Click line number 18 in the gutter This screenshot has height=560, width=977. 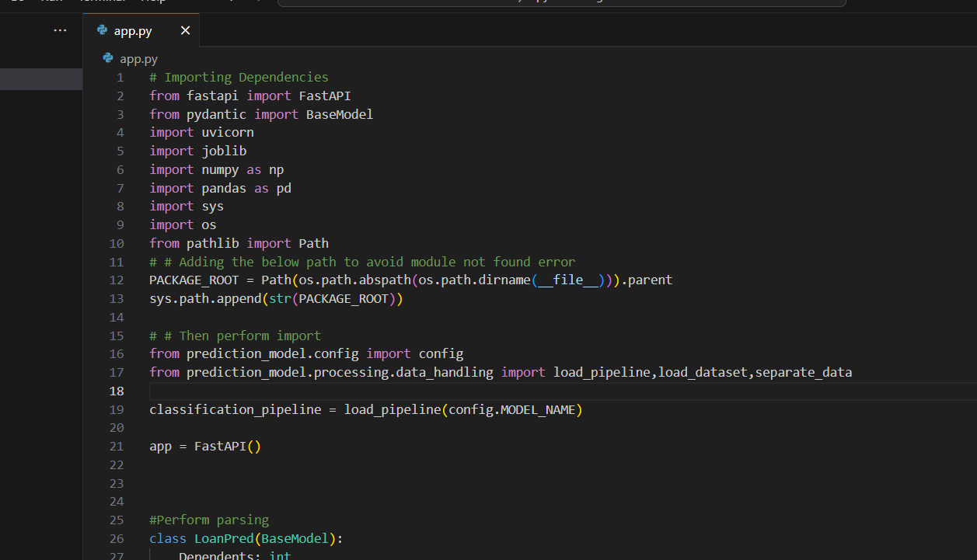[x=117, y=391]
